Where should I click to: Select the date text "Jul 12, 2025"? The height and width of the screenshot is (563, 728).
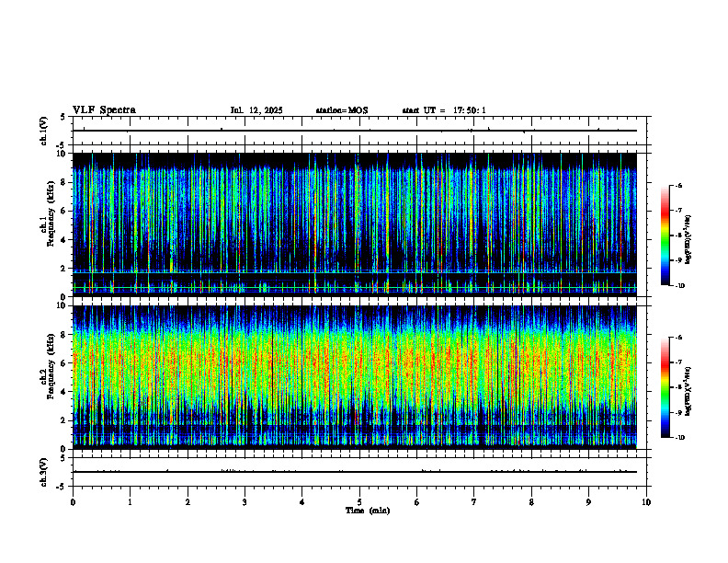click(x=256, y=110)
